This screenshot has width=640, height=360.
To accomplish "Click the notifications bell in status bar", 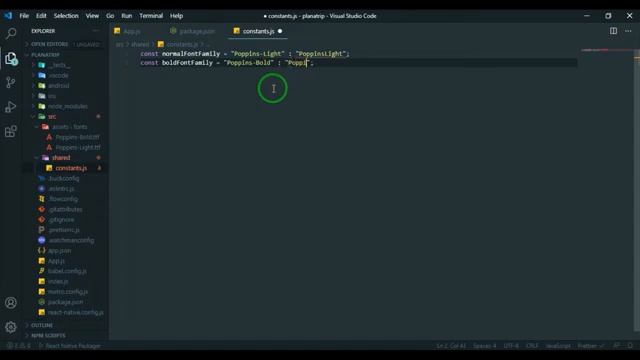I will click(x=630, y=346).
